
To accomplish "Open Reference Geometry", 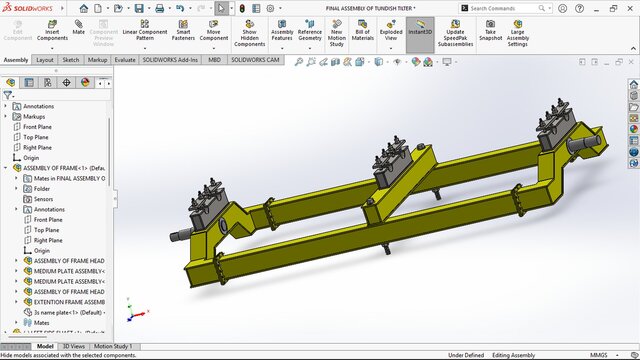I will (x=310, y=31).
